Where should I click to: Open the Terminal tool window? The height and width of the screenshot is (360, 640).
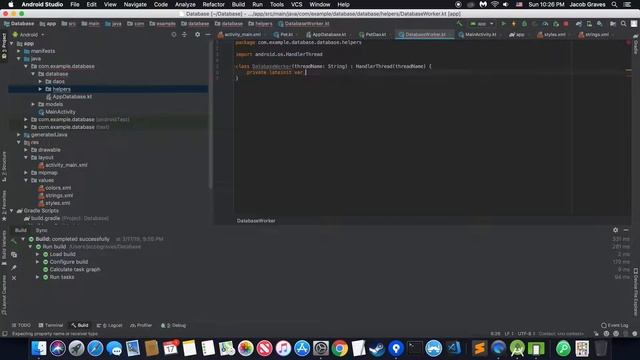tap(51, 325)
